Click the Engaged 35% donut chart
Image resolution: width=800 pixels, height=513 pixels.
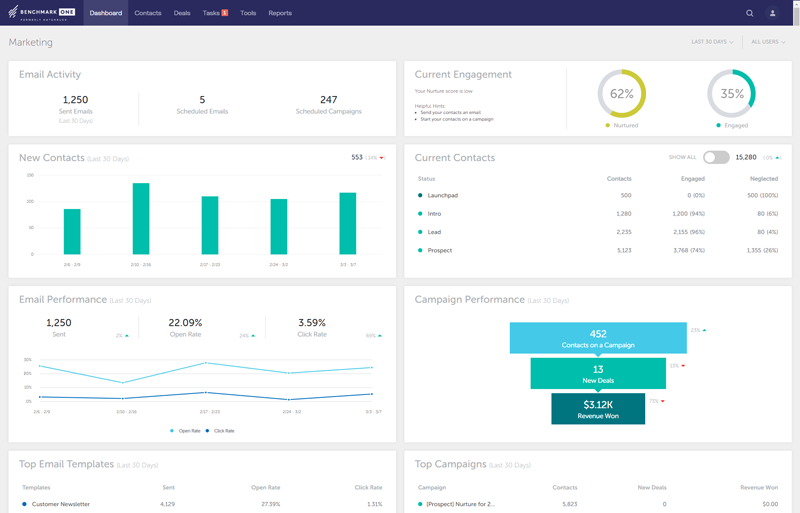[x=732, y=94]
